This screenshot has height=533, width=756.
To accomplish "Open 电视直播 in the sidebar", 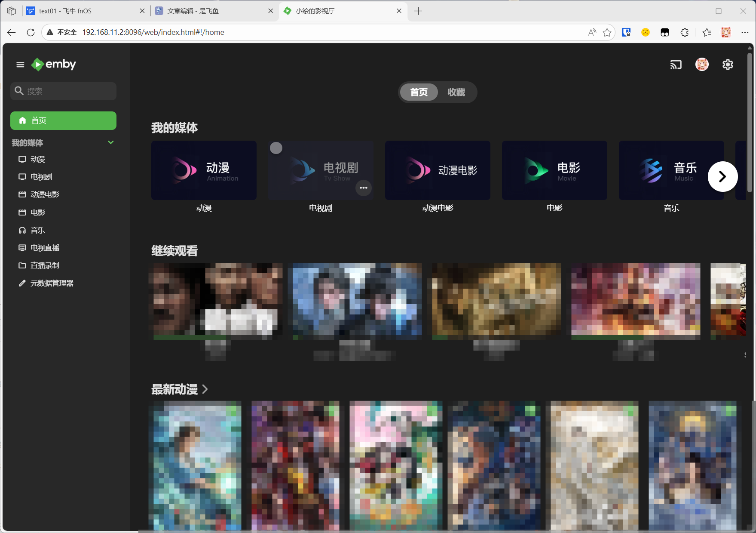I will click(45, 248).
